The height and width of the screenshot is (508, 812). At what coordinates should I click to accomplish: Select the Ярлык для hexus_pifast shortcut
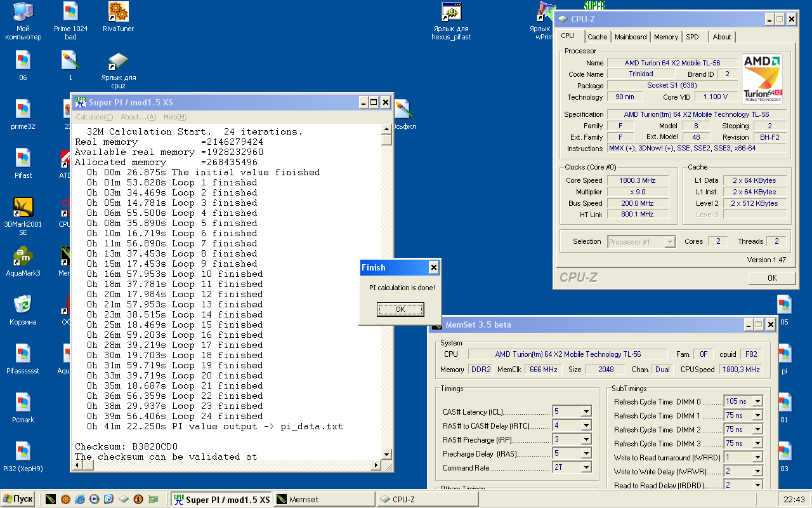451,21
